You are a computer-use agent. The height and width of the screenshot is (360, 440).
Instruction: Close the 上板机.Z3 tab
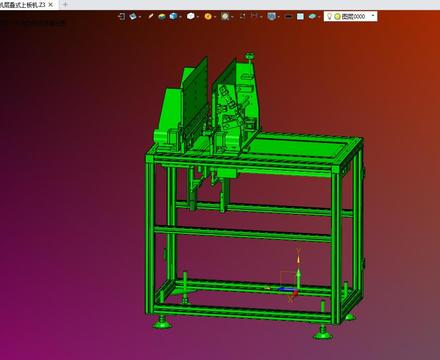point(51,5)
